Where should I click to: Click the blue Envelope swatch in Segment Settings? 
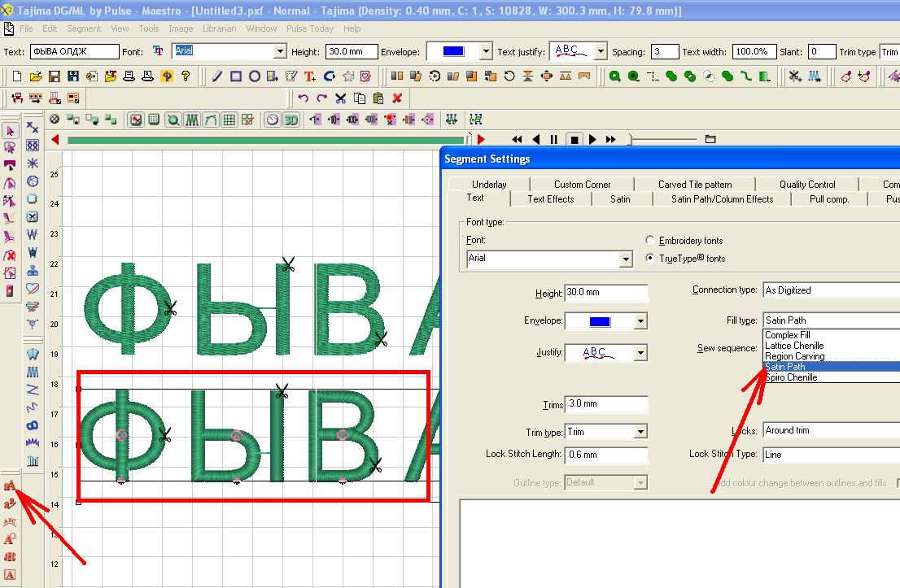599,321
